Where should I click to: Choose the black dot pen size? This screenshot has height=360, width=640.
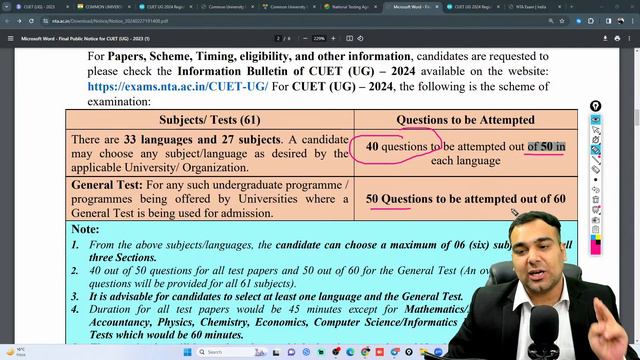(x=596, y=180)
